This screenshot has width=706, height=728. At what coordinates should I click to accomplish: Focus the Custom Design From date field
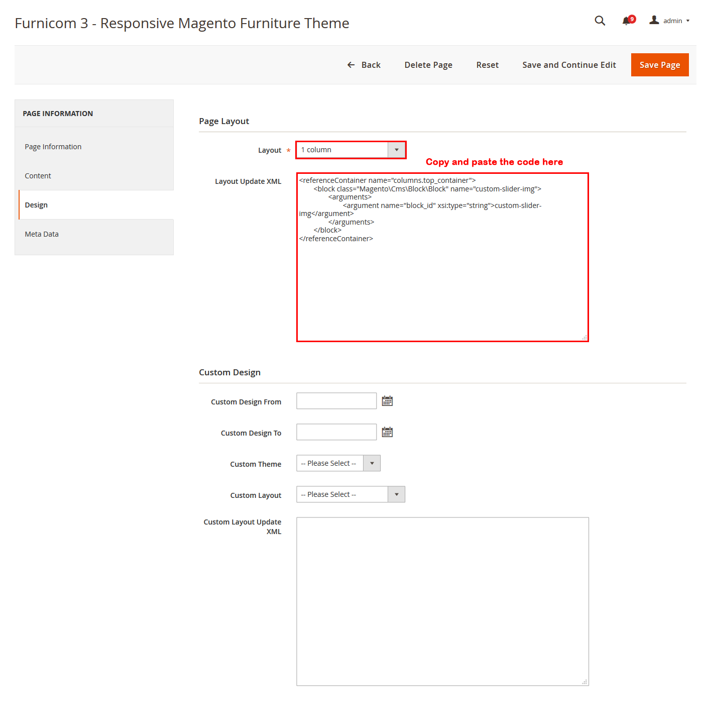point(336,401)
